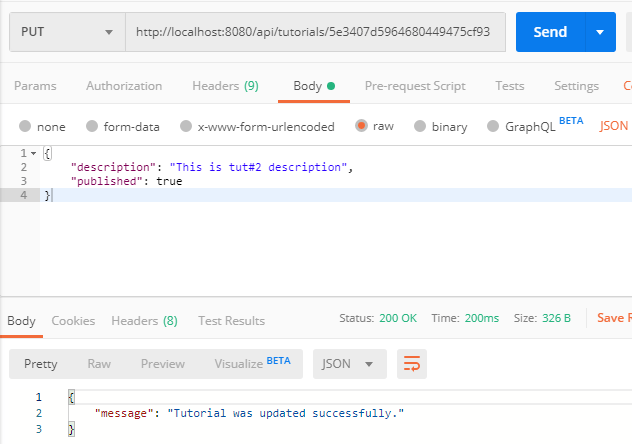Go to the Tests tab
Viewport: 632px width, 448px height.
(x=510, y=86)
